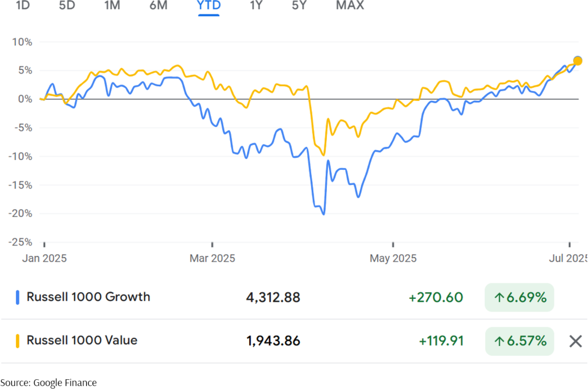The height and width of the screenshot is (389, 588).
Task: Click the green up arrow beside 6.69%
Action: [499, 298]
